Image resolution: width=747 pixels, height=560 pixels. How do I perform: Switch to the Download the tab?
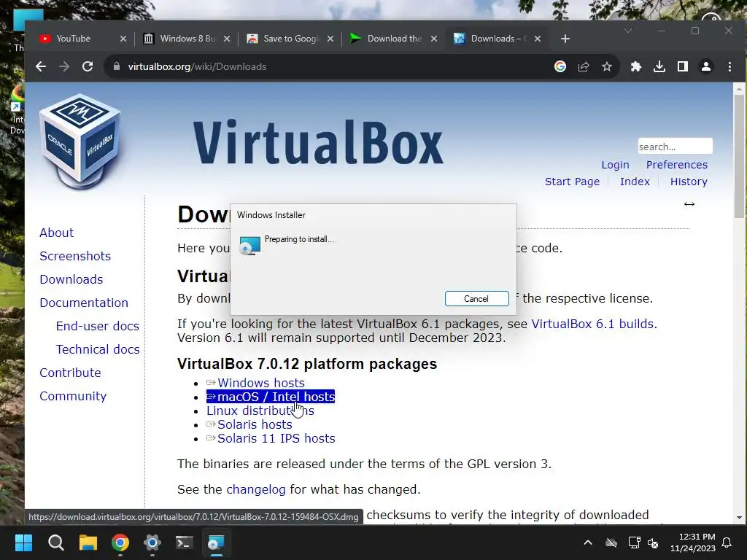[x=395, y=39]
